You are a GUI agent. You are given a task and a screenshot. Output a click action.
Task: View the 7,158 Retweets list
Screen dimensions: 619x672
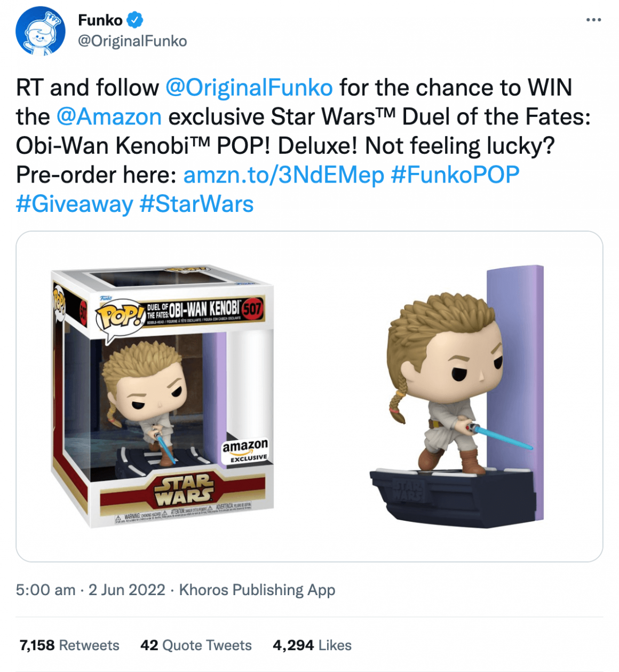click(69, 645)
